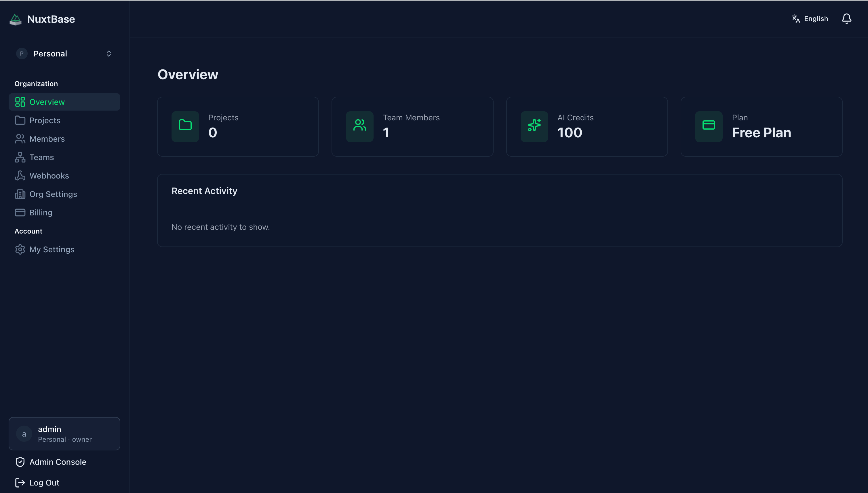Click the notification bell icon

tap(846, 19)
